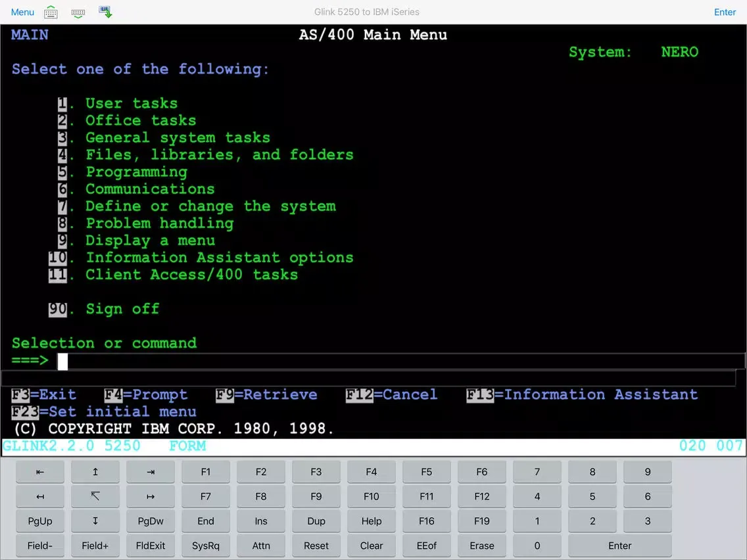Tap the Reset key
Screen dimensions: 747x560
click(316, 546)
